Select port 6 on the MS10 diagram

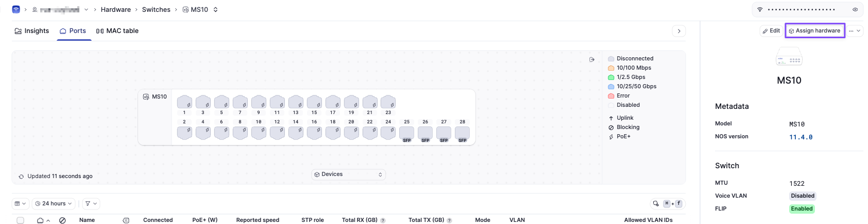[222, 133]
